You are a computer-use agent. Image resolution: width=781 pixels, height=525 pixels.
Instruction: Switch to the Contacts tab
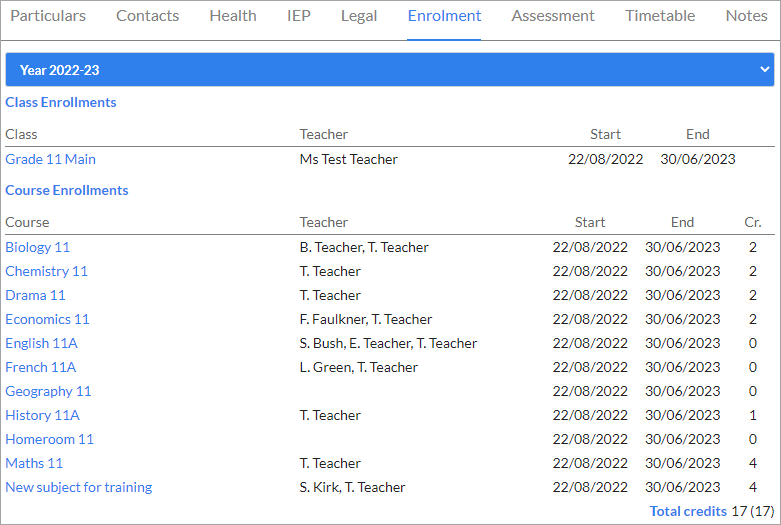pos(147,16)
